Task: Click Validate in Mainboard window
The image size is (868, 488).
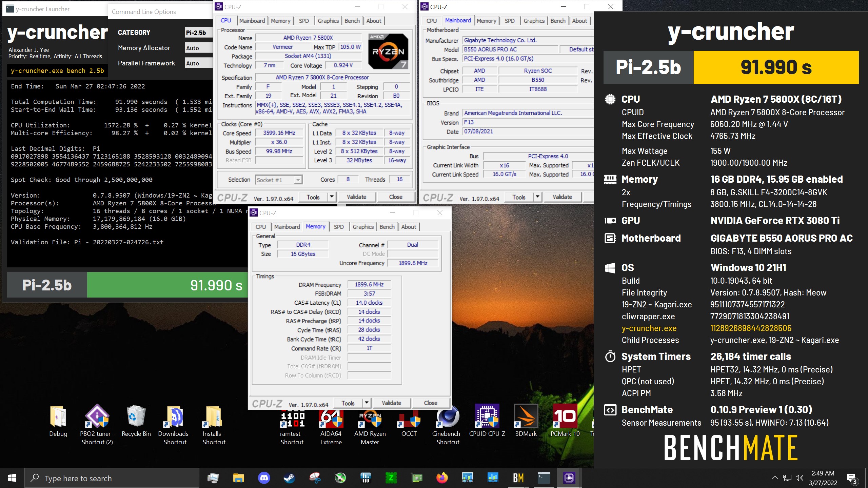Action: [x=562, y=197]
